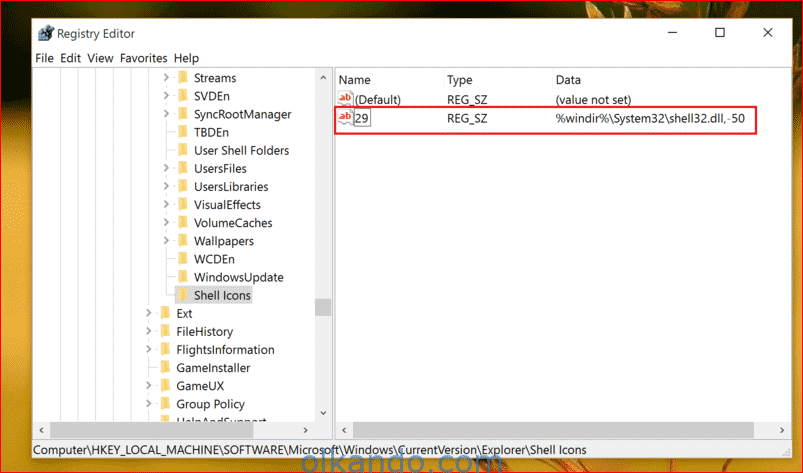Open the Favorites menu

143,58
